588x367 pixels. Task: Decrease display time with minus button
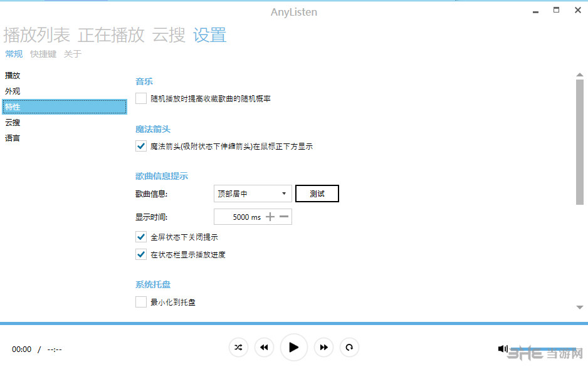284,217
